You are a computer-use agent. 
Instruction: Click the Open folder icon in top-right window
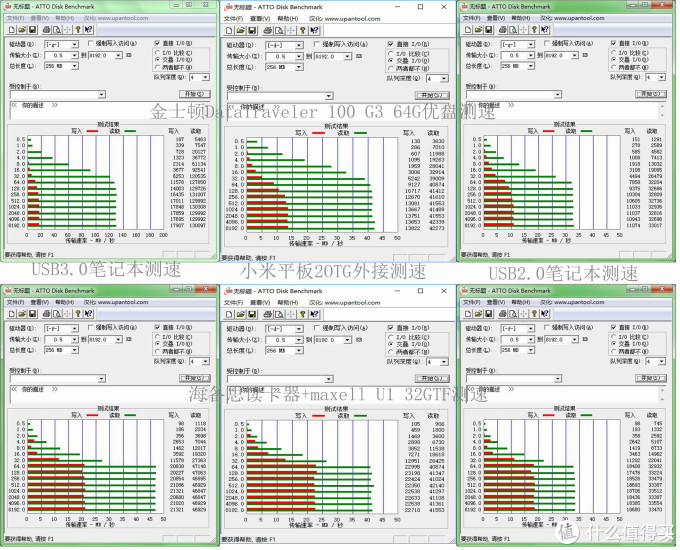click(478, 30)
